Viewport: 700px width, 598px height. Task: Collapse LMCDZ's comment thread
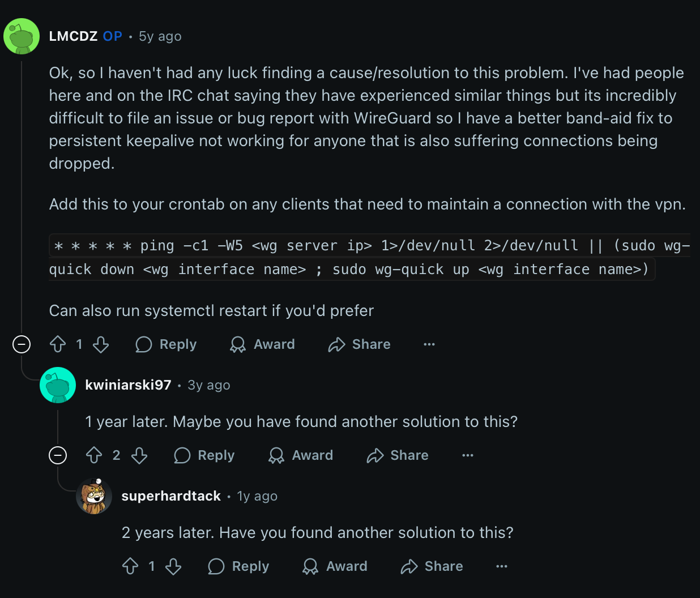(x=22, y=344)
